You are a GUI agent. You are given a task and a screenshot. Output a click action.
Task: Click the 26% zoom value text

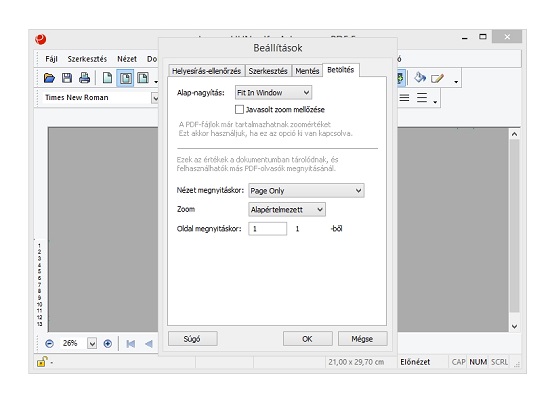[70, 343]
